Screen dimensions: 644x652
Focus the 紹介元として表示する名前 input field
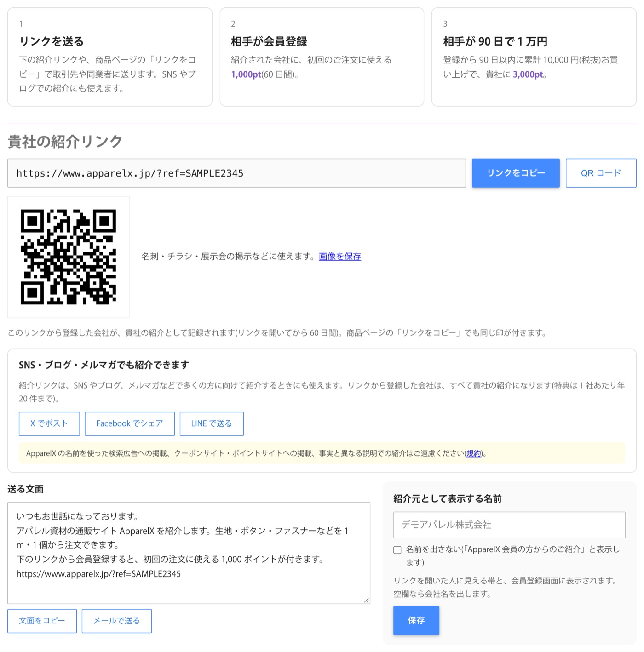click(509, 525)
